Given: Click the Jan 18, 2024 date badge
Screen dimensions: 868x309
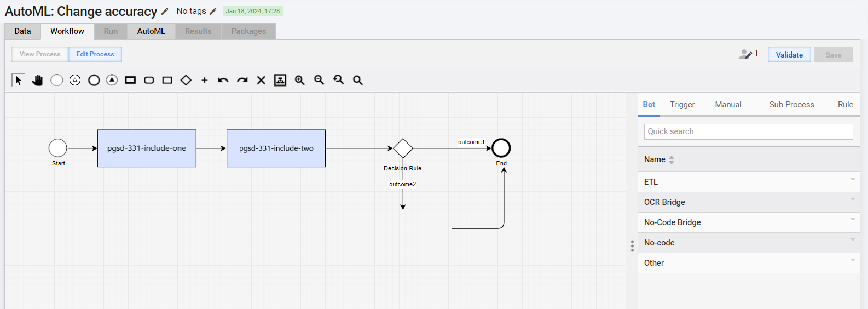Looking at the screenshot, I should coord(253,11).
